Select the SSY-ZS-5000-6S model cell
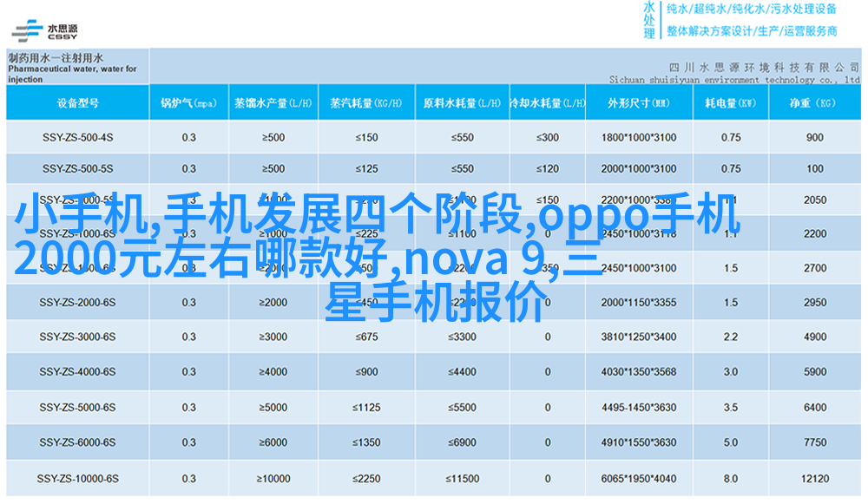 pos(78,408)
